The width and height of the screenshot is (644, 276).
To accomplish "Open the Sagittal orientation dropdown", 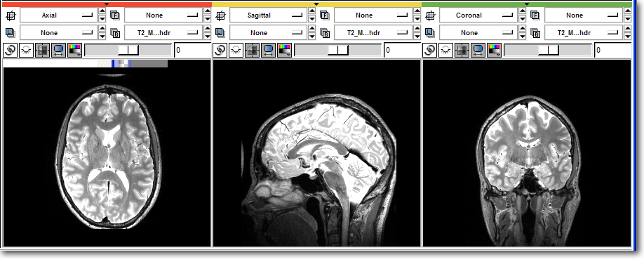I will pos(268,15).
